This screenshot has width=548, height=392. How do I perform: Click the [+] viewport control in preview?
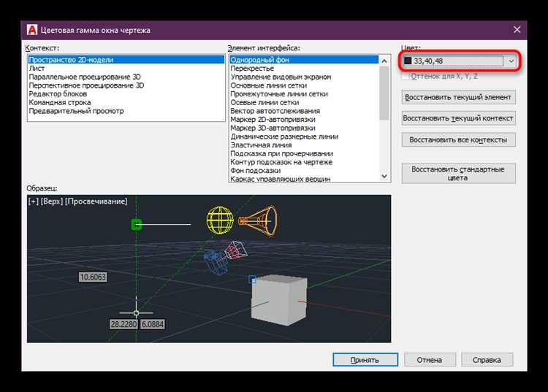tap(34, 201)
